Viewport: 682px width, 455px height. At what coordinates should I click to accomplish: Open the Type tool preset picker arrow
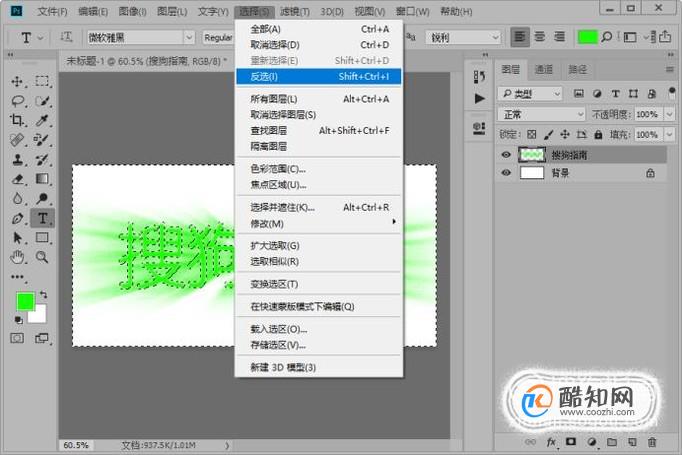point(40,38)
